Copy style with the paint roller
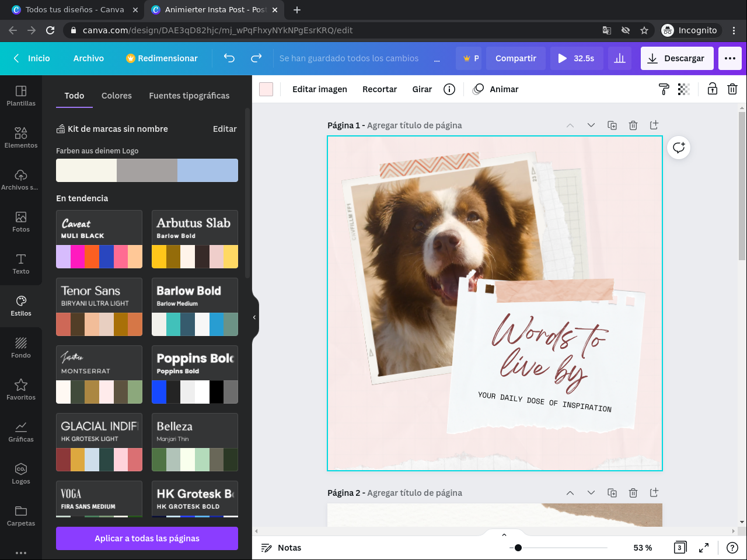 click(664, 89)
